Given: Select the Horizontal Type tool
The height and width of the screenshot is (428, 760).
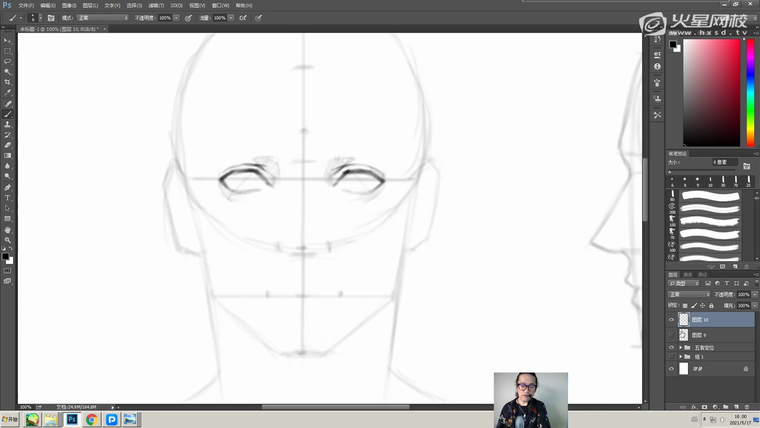Looking at the screenshot, I should point(7,197).
